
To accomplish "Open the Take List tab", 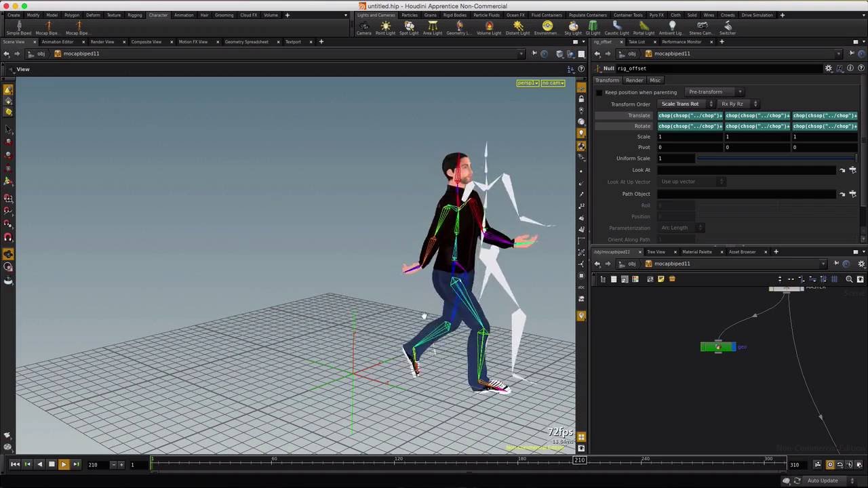I will tap(636, 42).
